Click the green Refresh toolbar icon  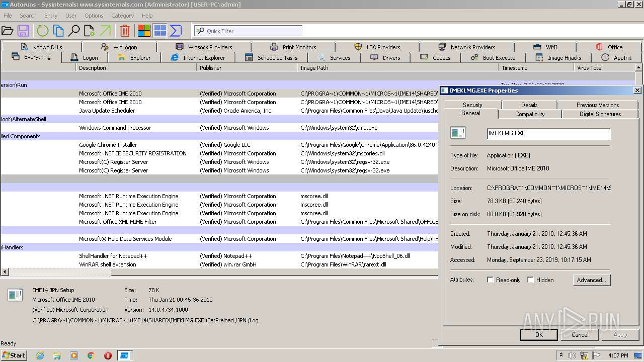point(42,31)
